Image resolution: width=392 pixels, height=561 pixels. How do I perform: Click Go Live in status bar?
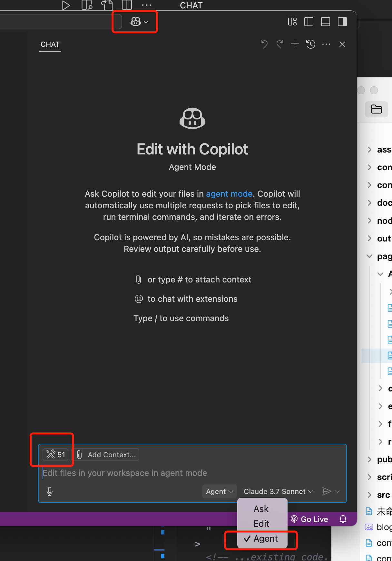[309, 519]
